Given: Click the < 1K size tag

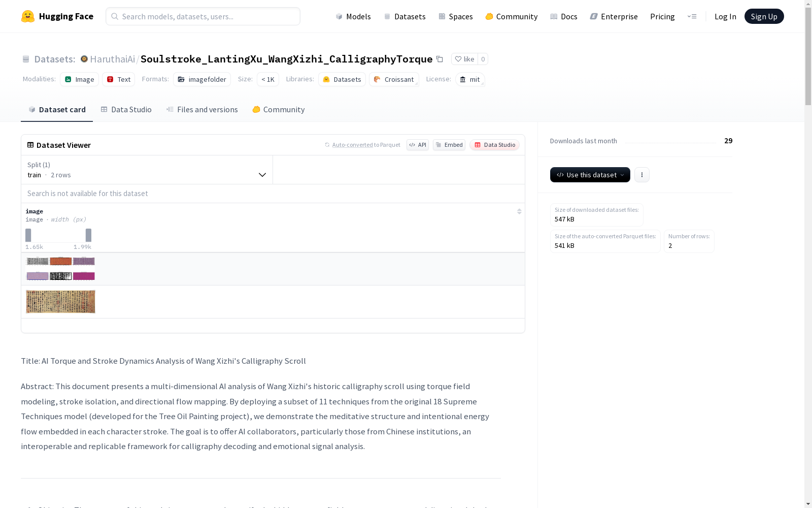Looking at the screenshot, I should [x=268, y=79].
